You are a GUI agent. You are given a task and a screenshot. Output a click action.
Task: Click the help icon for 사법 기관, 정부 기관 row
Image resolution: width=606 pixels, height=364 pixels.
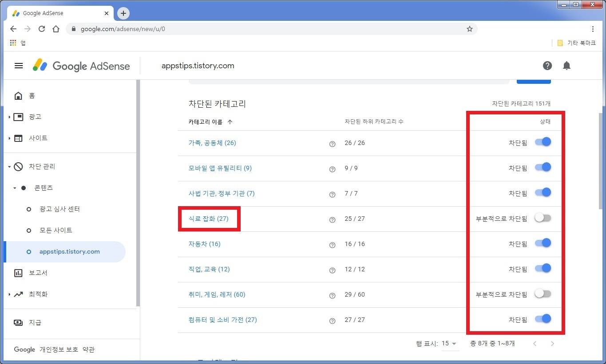pyautogui.click(x=332, y=195)
